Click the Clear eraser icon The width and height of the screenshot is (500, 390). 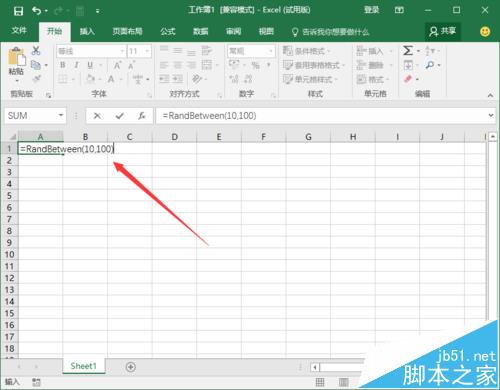(x=408, y=79)
